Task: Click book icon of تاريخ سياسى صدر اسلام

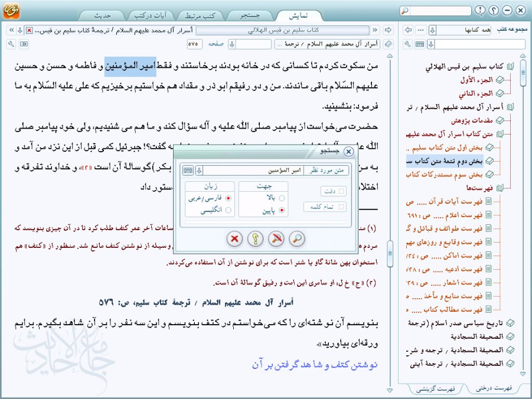Action: coord(510,323)
